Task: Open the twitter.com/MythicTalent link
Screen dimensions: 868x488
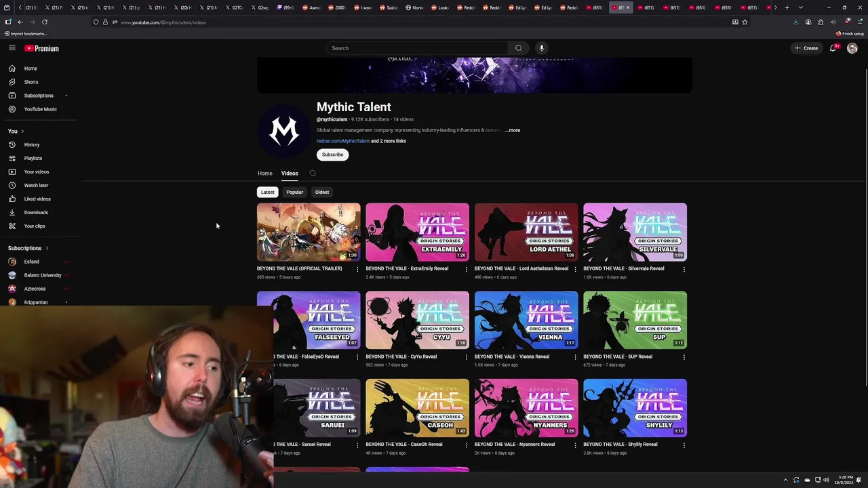Action: click(x=343, y=141)
